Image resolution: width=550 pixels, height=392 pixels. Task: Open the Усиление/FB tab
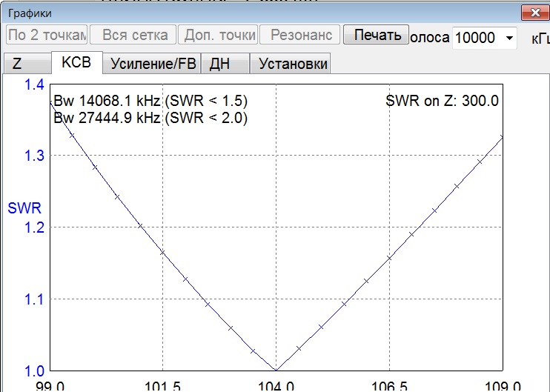pyautogui.click(x=153, y=64)
